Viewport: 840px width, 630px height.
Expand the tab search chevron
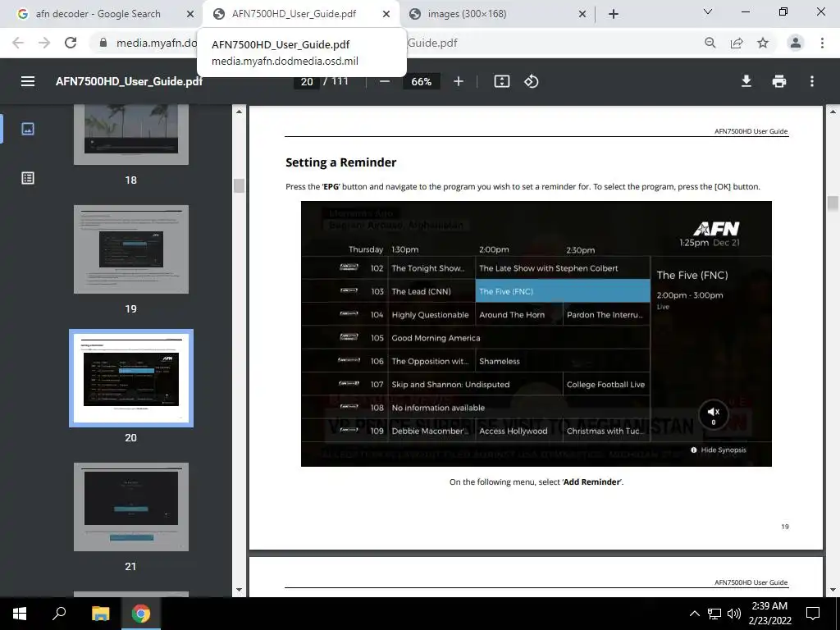(x=708, y=11)
